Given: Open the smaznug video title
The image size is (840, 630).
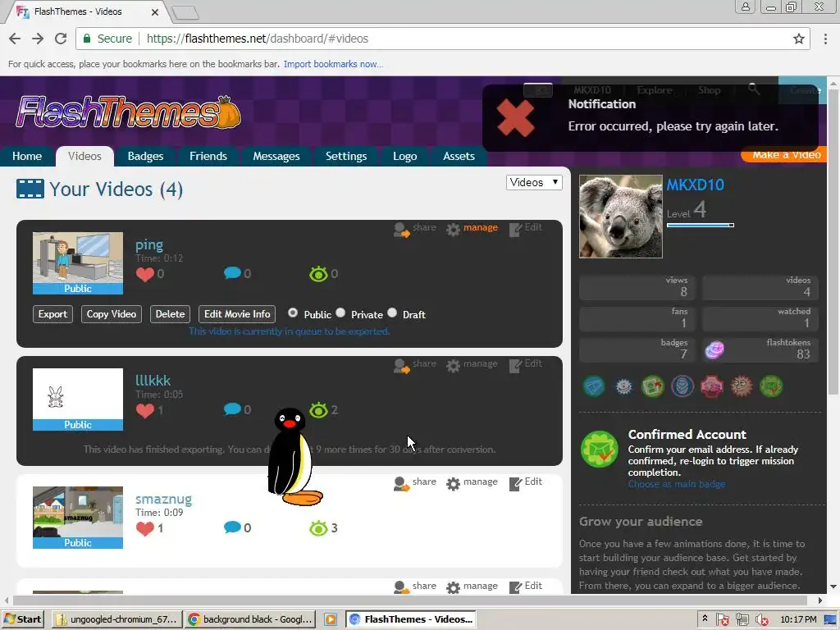Looking at the screenshot, I should tap(163, 499).
